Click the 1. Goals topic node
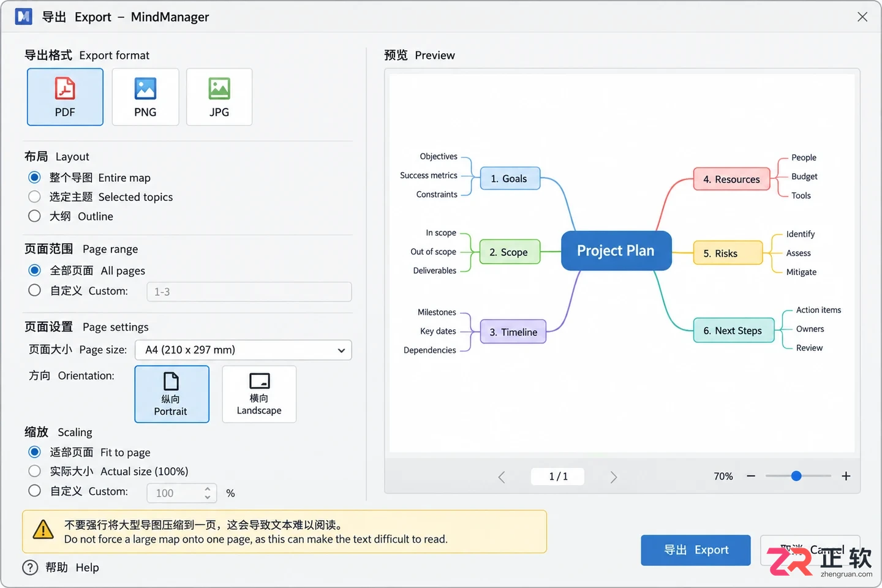The image size is (882, 588). [x=510, y=178]
